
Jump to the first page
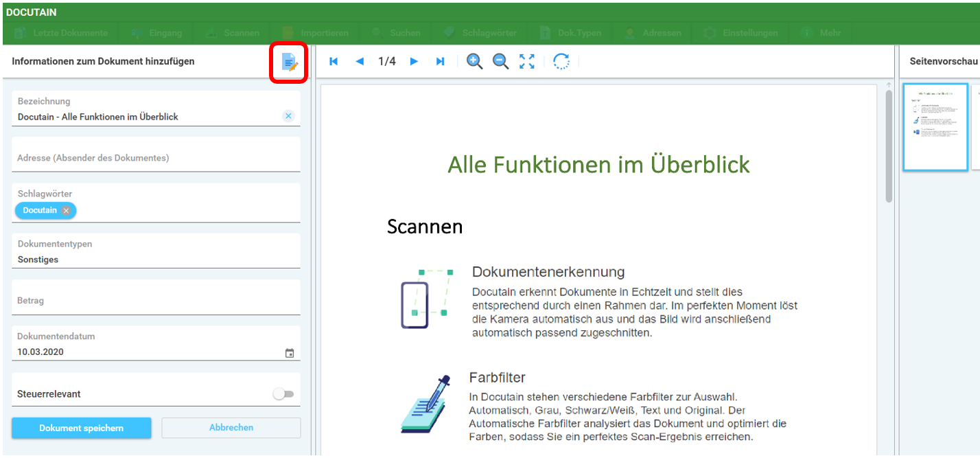334,62
